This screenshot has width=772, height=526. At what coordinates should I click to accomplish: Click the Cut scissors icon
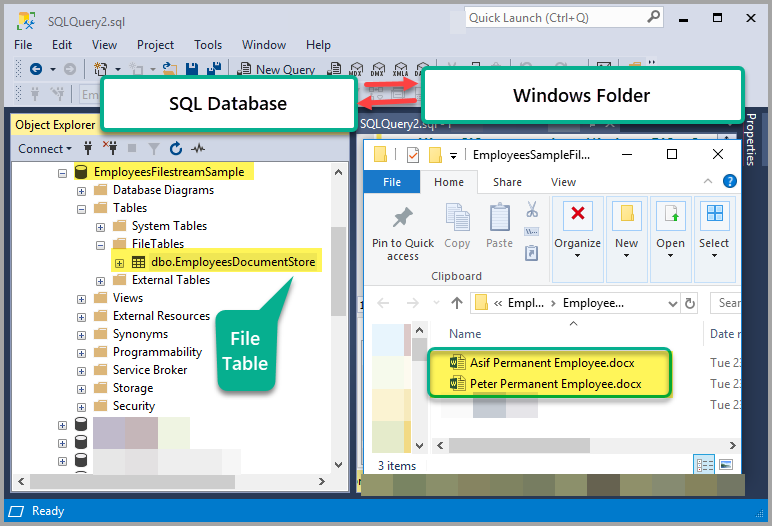[532, 209]
